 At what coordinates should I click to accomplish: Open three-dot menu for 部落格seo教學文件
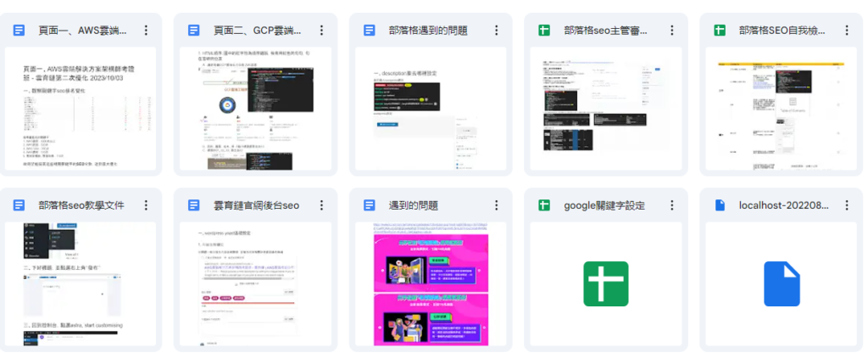click(x=146, y=205)
